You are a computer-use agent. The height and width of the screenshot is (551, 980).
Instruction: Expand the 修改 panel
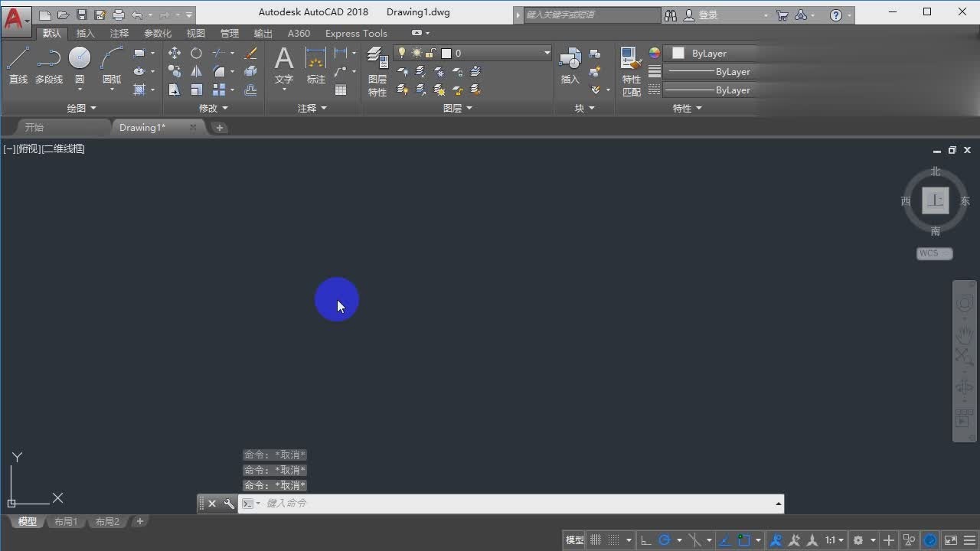click(x=214, y=108)
